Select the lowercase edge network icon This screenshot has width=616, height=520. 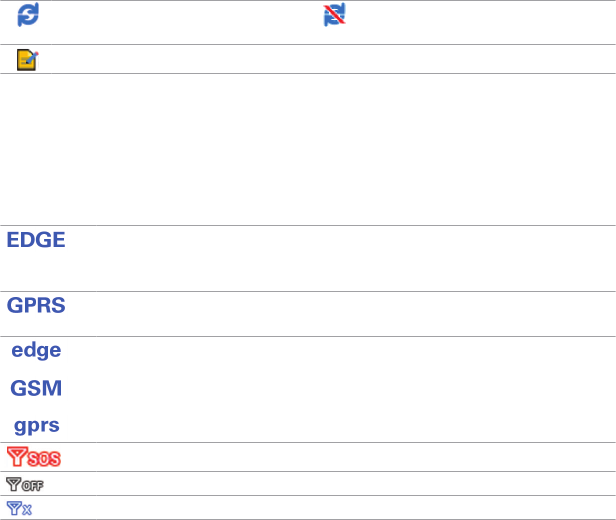click(x=36, y=350)
